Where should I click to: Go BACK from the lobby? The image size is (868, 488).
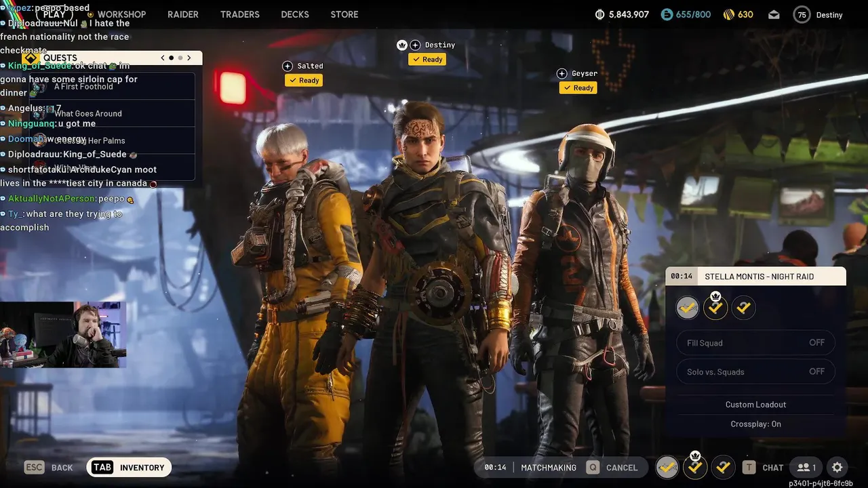click(x=62, y=468)
